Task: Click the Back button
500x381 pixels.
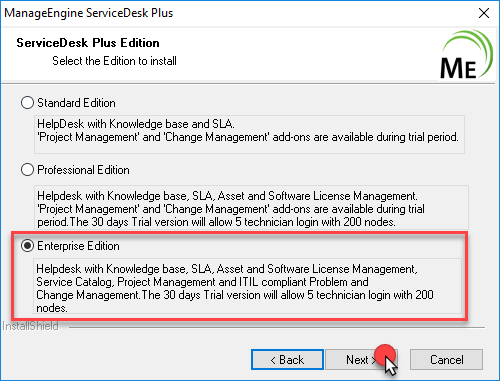Action: (287, 360)
